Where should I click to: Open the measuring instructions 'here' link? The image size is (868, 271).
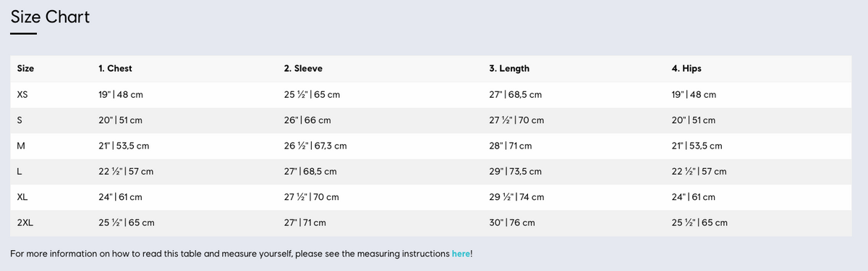point(461,254)
